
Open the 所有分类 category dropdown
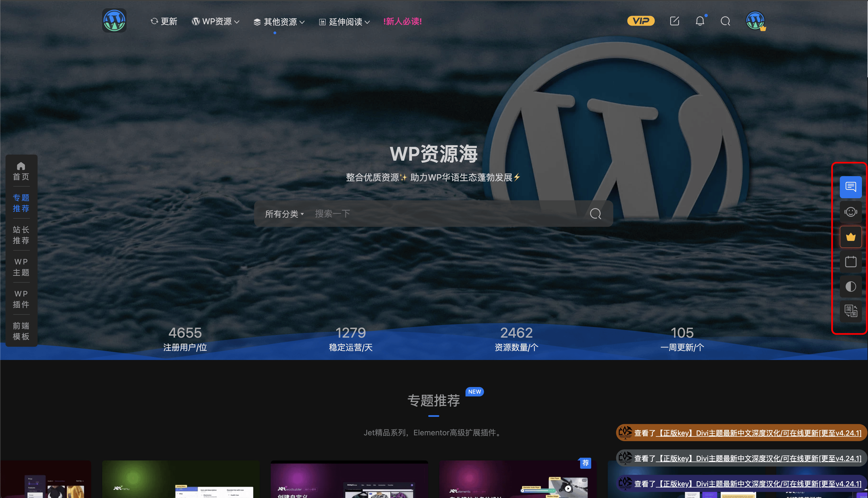pos(284,214)
